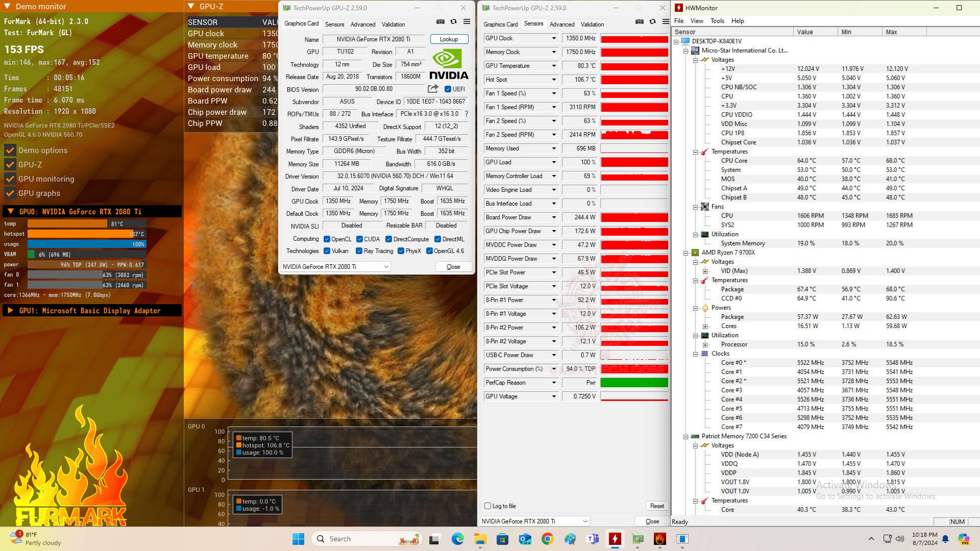Click the HWMonitor Tools menu

(x=716, y=20)
